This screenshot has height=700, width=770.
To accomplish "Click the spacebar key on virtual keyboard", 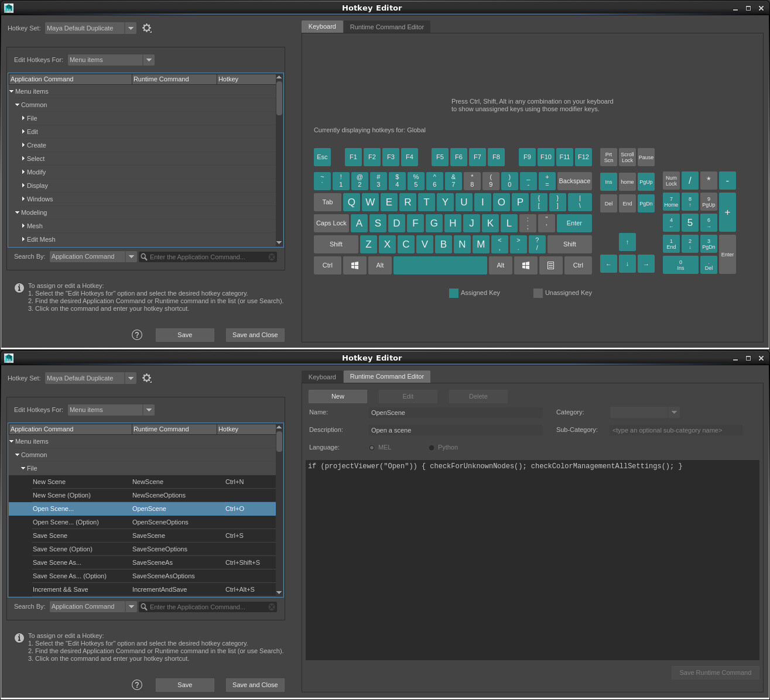I will [440, 265].
